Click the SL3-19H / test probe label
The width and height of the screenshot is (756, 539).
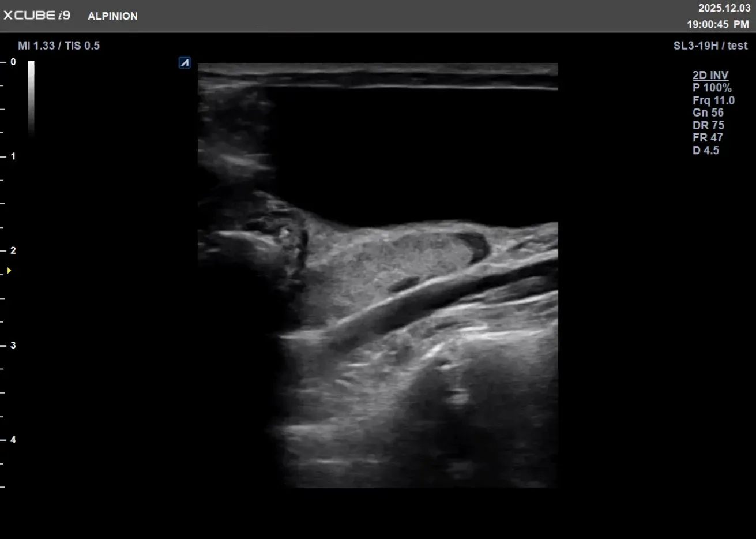coord(710,46)
